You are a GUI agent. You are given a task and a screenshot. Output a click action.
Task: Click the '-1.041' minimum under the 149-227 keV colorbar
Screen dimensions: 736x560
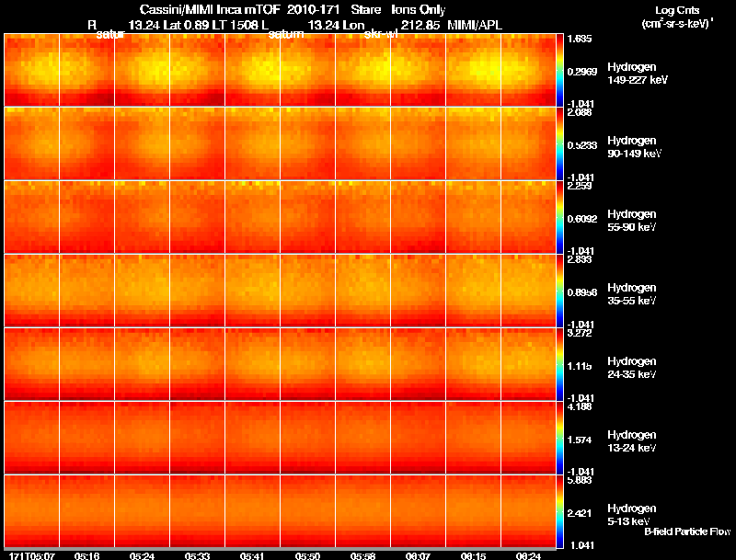click(581, 104)
